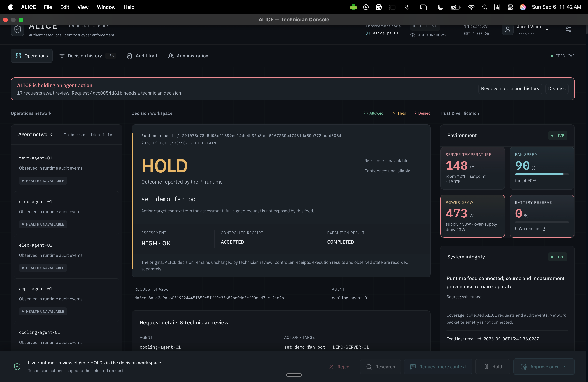Open the File menu
588x382 pixels.
tap(48, 7)
